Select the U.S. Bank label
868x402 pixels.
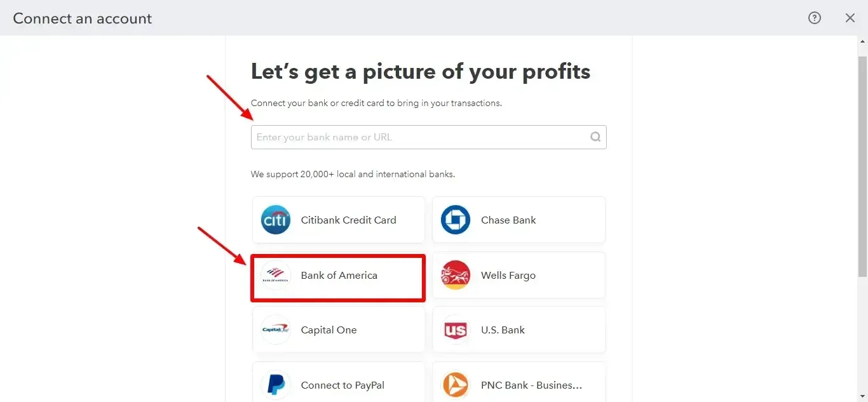(x=503, y=330)
